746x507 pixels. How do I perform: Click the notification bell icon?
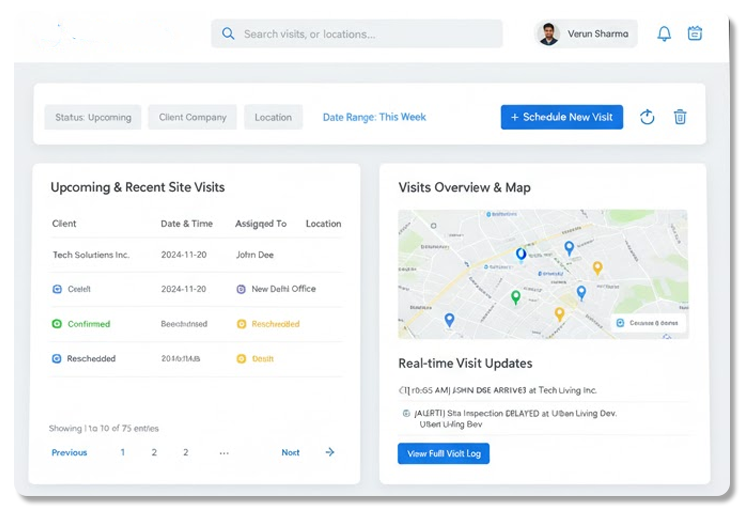[664, 34]
